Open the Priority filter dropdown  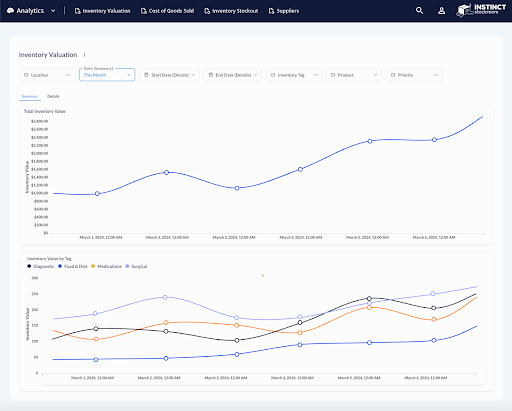pyautogui.click(x=414, y=75)
